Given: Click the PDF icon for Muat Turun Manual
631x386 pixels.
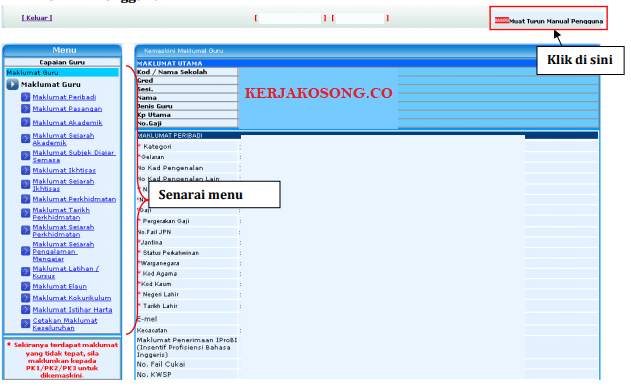Looking at the screenshot, I should (x=502, y=20).
